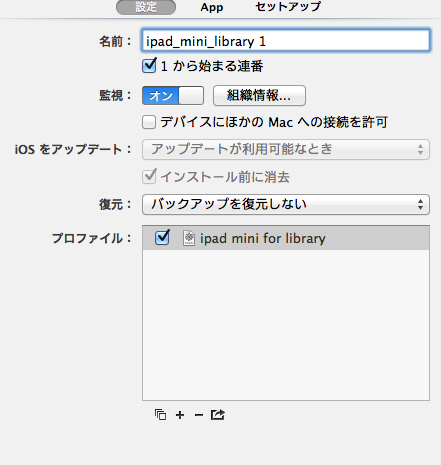
Task: Toggle 'インストール前に消去' checkbox
Action: pyautogui.click(x=149, y=177)
